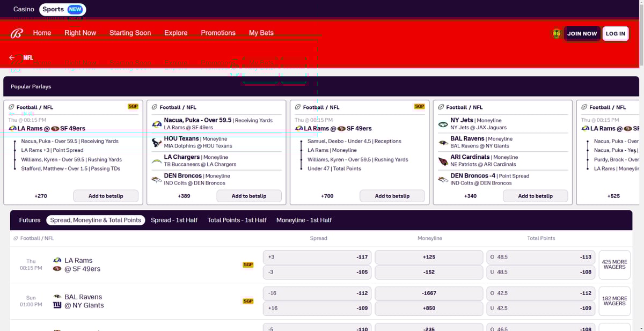Screen dimensions: 644x331
Task: Bet BAL Ravens -16 spread at -112
Action: [x=318, y=293]
